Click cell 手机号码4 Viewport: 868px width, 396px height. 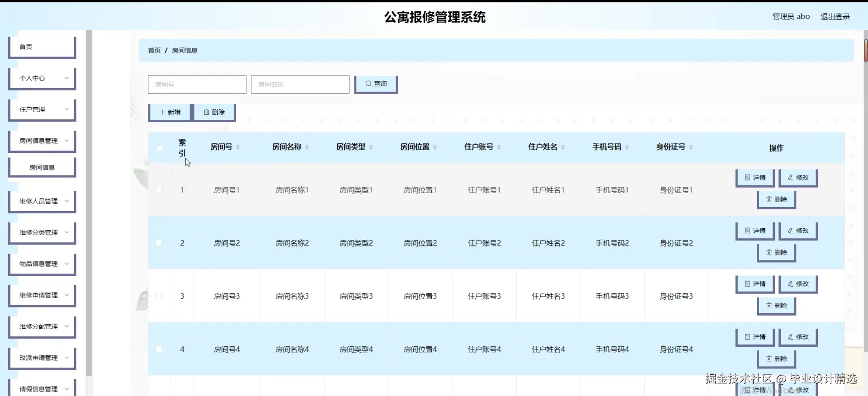pos(612,349)
